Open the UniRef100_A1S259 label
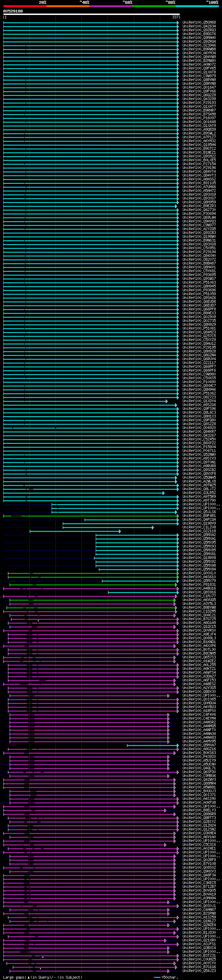 [199, 917]
